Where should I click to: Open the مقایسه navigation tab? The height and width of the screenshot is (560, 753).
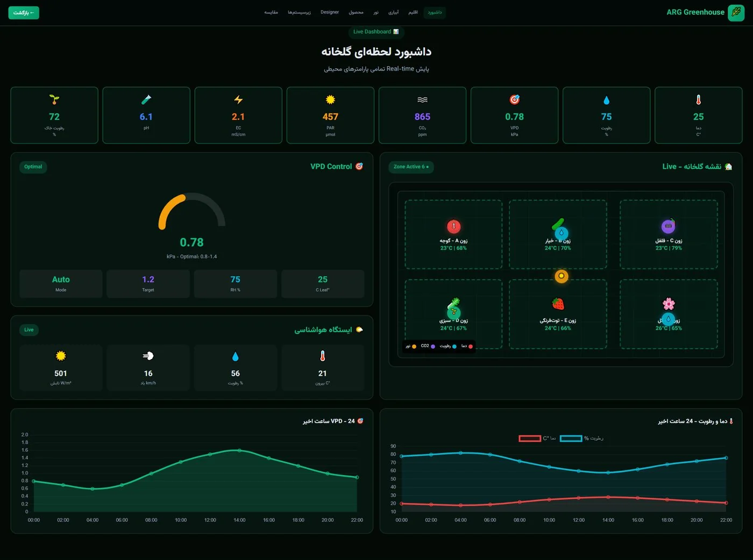pyautogui.click(x=271, y=12)
